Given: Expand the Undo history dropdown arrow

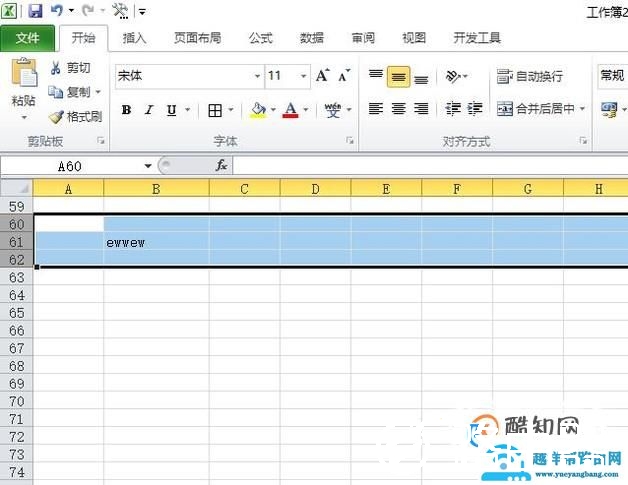Looking at the screenshot, I should coord(71,10).
